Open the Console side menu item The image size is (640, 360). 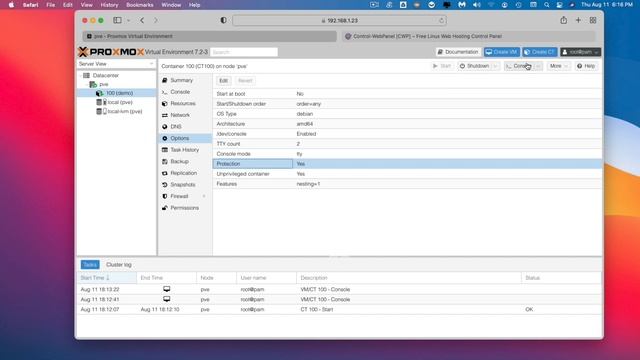[180, 92]
